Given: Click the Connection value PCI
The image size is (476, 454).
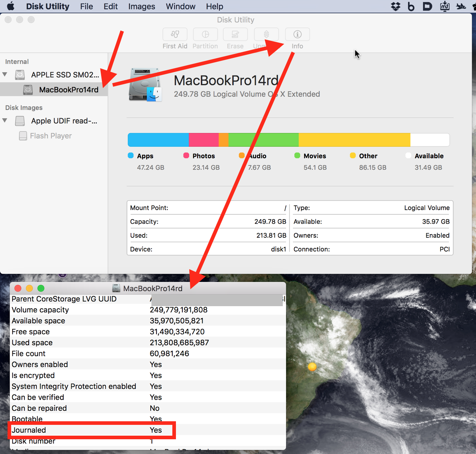Looking at the screenshot, I should (x=445, y=249).
